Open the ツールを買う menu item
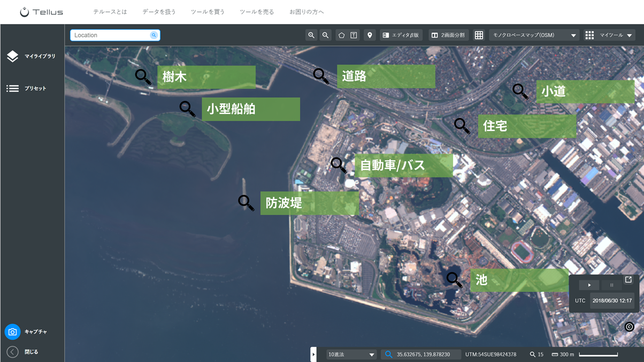 tap(208, 12)
